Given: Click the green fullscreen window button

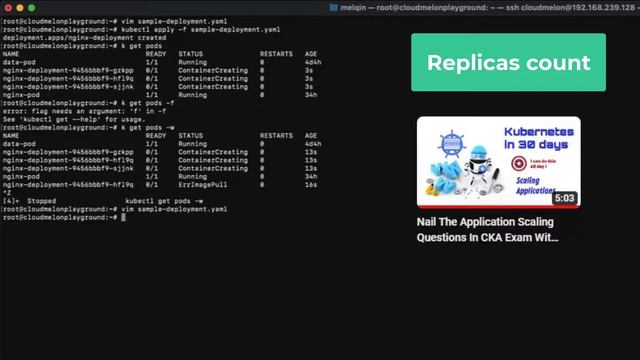Looking at the screenshot, I should click(31, 8).
